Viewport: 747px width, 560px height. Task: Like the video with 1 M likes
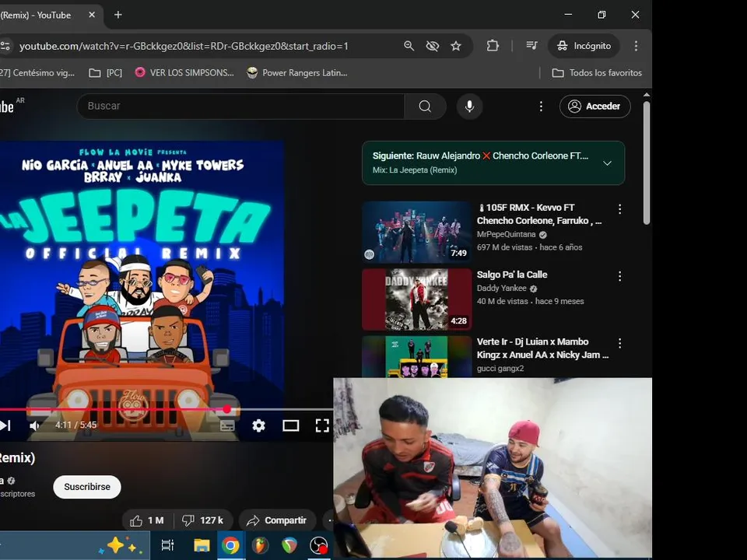click(x=148, y=520)
